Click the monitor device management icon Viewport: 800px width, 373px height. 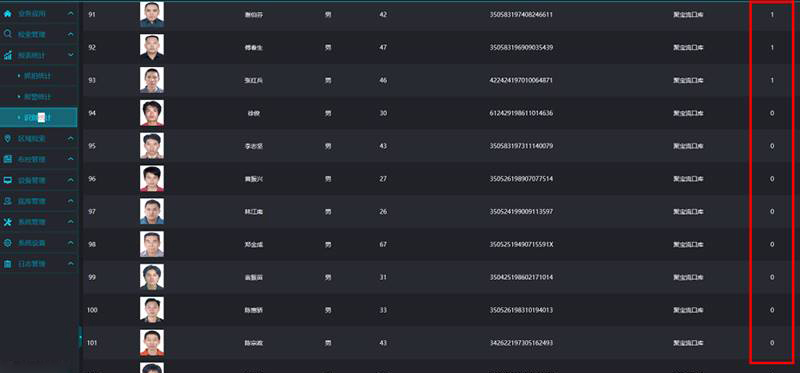pyautogui.click(x=8, y=180)
